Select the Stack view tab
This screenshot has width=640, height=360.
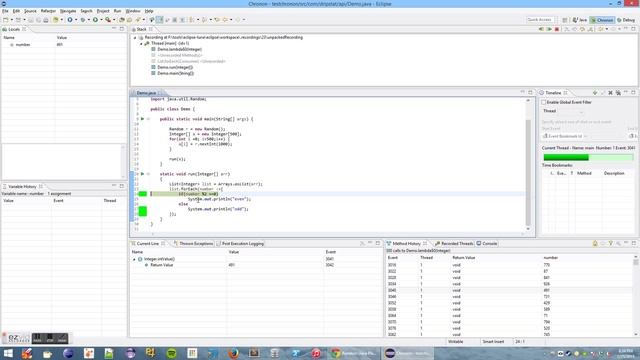point(141,29)
